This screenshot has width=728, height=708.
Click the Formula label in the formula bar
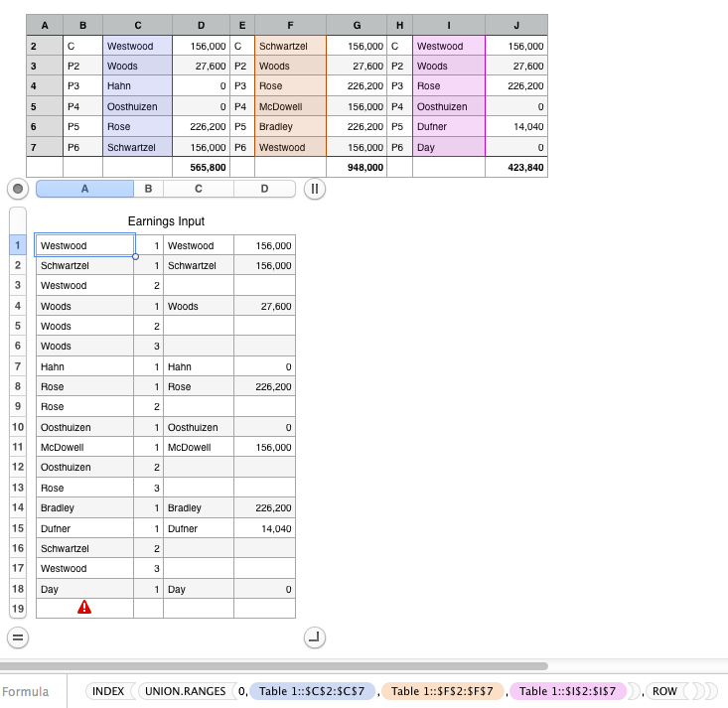pos(26,692)
